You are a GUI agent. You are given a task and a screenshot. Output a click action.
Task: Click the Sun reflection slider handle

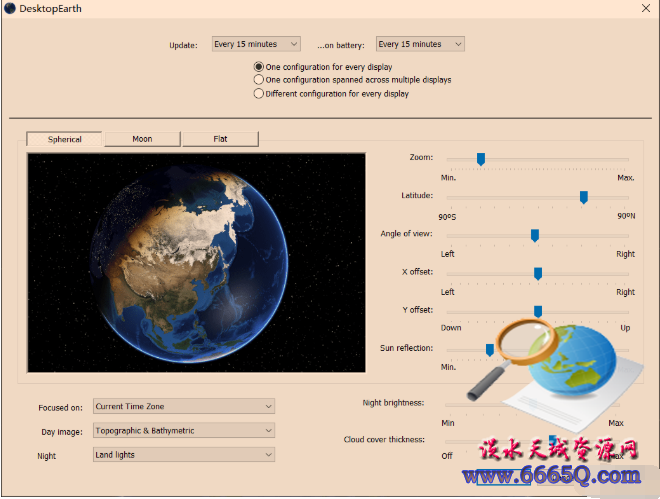(490, 350)
